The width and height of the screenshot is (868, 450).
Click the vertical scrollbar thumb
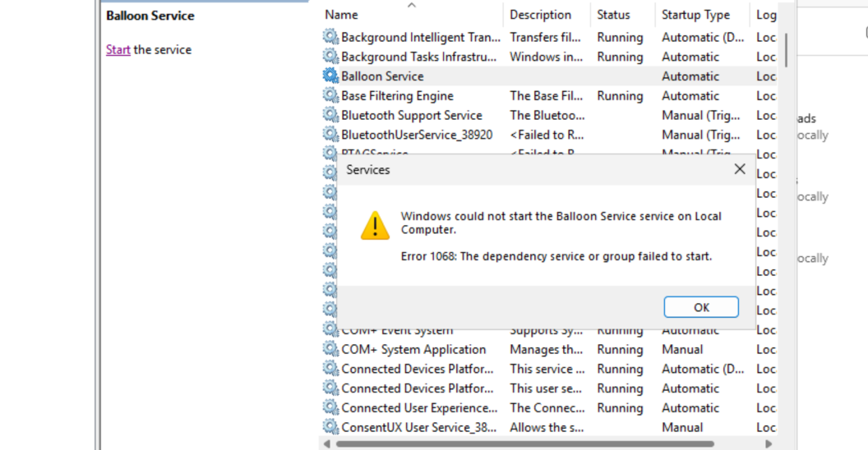(x=786, y=49)
